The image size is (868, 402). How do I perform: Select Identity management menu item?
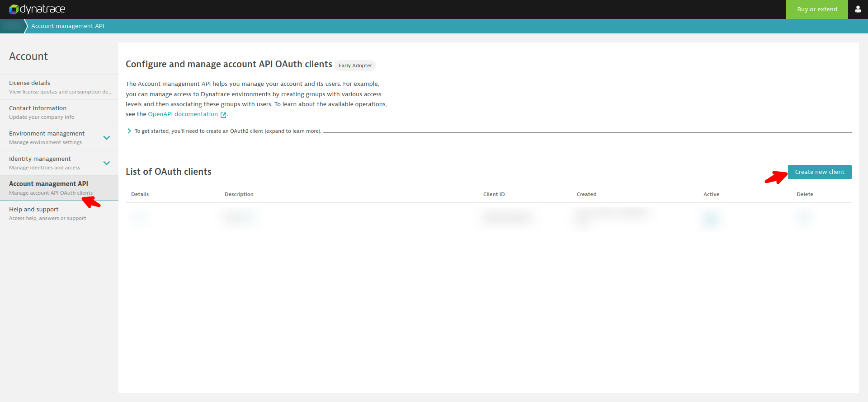pos(59,163)
